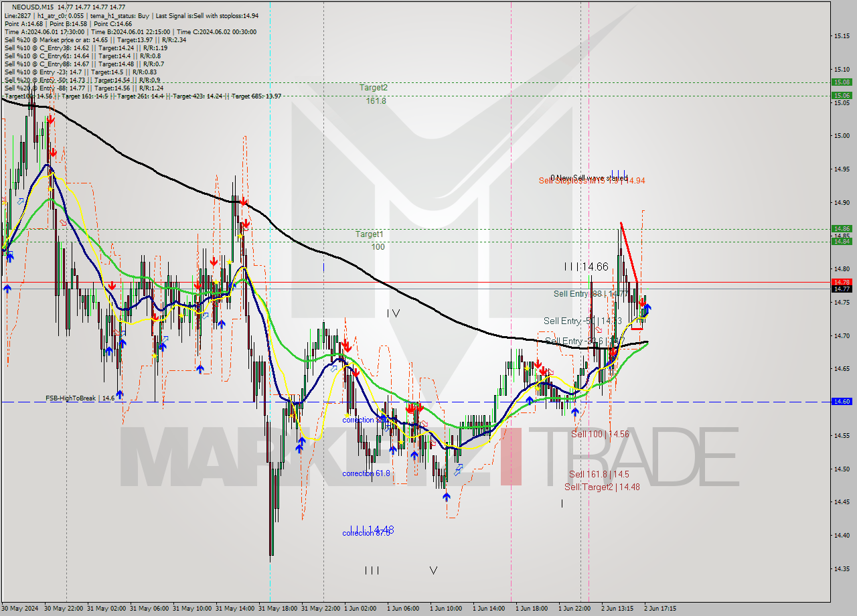Click the '30 May 22:00' time axis label
Screen dimensions: 857x616
(x=65, y=609)
